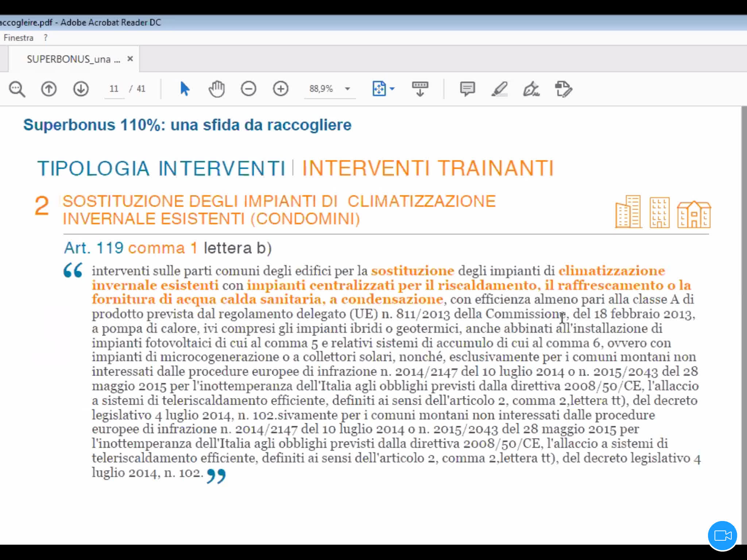The width and height of the screenshot is (747, 560).
Task: Click the find text magnifier icon
Action: [x=17, y=89]
